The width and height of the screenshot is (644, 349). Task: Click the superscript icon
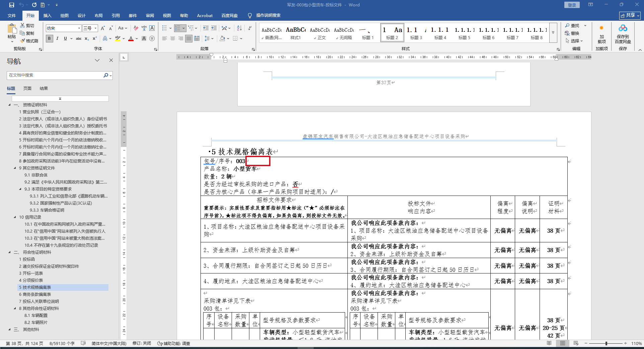tap(95, 38)
